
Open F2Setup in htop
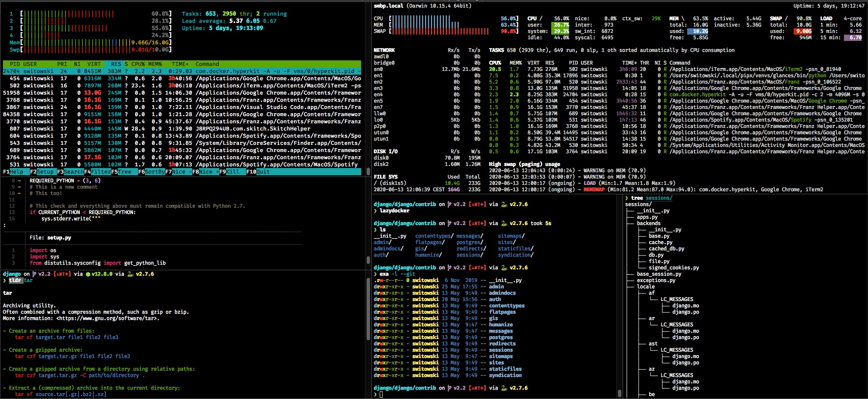pos(44,172)
